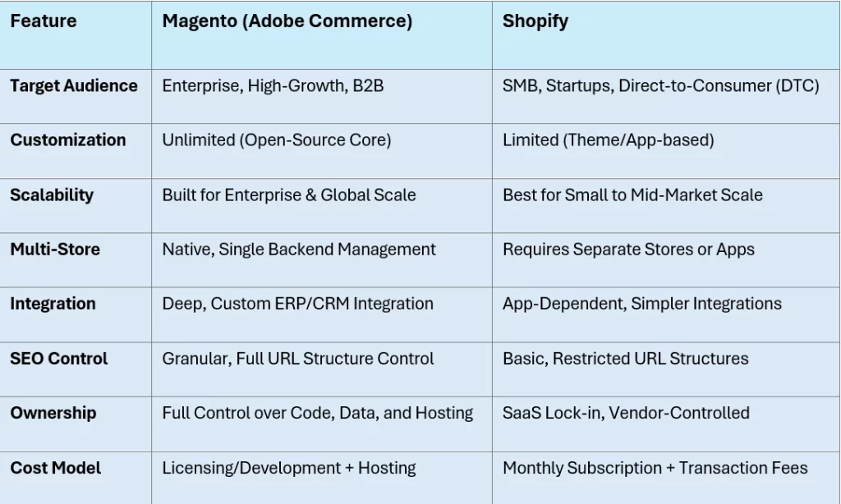
Task: Select the "SMB, Startups, Direct-to-Consumer (DTC)" cell
Action: coord(660,86)
